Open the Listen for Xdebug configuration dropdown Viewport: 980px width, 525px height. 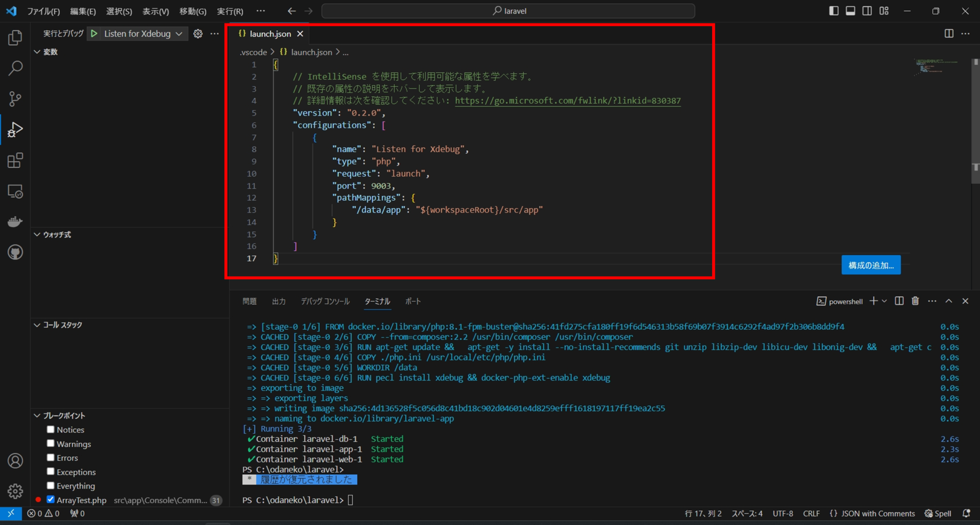[x=179, y=34]
